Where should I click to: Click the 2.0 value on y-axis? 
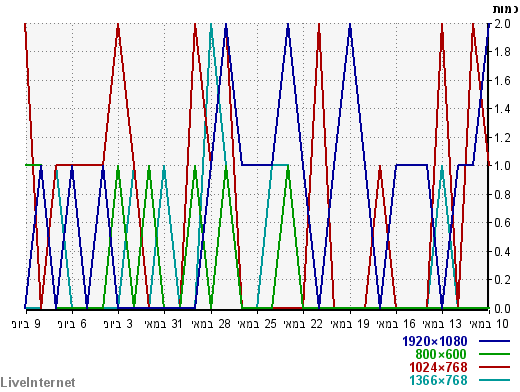502,24
